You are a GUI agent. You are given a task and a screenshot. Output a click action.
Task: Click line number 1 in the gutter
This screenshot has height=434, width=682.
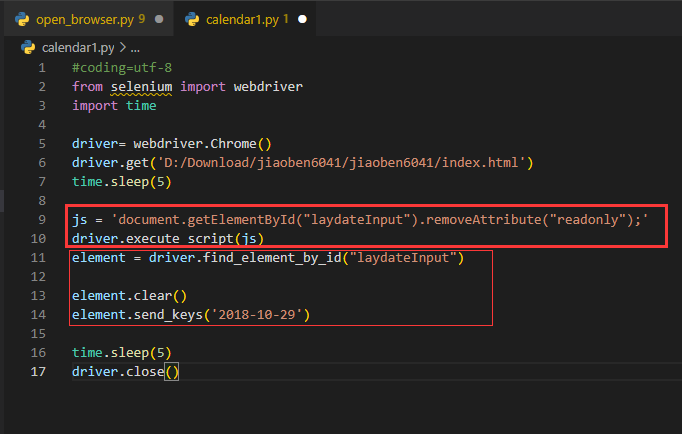[42, 68]
